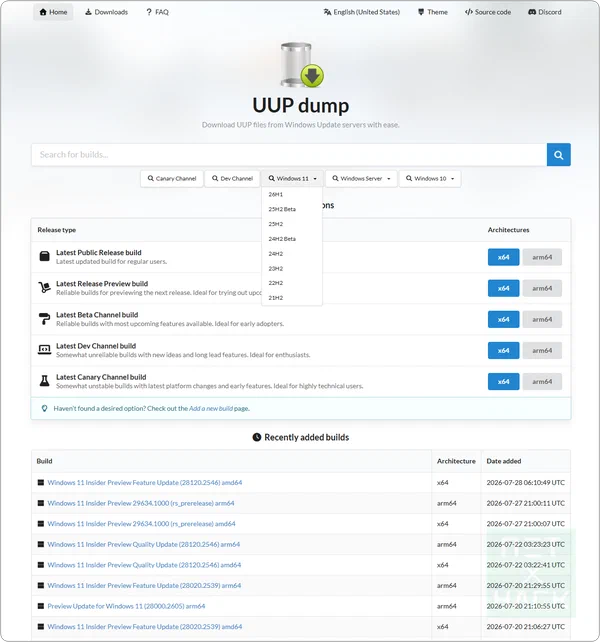600x642 pixels.
Task: Select 22H2 from the dropdown
Action: [292, 283]
